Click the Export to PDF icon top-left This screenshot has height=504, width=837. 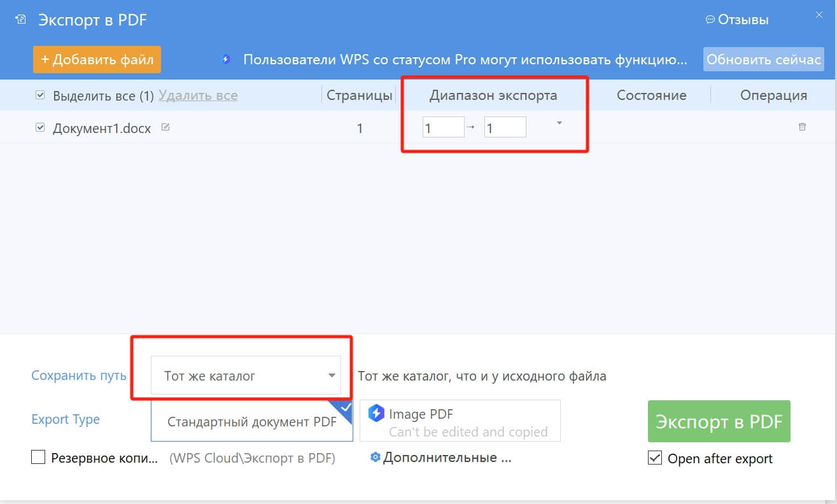click(x=20, y=20)
